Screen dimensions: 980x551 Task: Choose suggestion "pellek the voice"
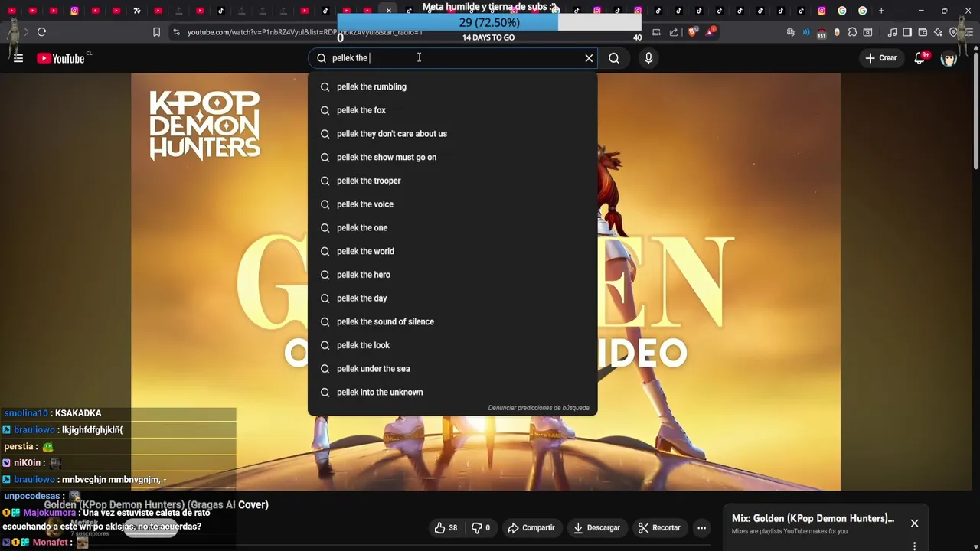[452, 204]
